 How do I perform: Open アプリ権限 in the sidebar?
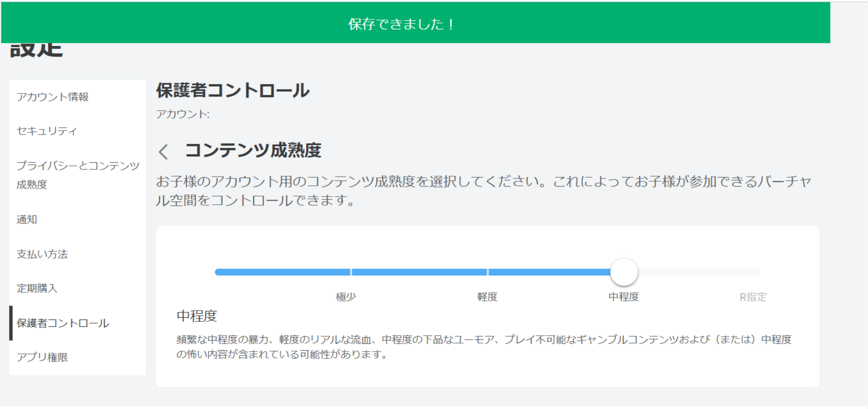[x=42, y=357]
